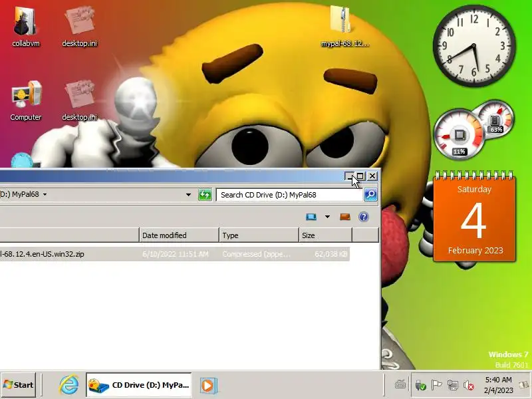532x399 pixels.
Task: Click the Safely Remove Hardware tray icon
Action: [x=420, y=385]
